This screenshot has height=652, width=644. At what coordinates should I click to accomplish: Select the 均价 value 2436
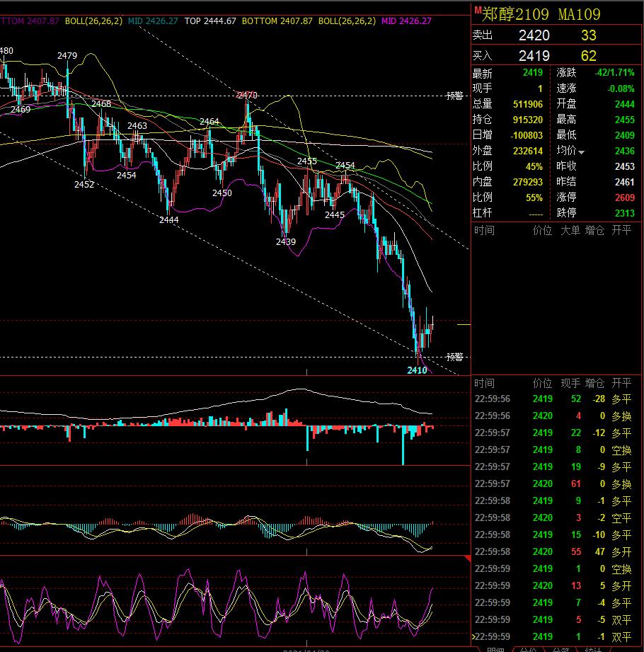[x=624, y=151]
